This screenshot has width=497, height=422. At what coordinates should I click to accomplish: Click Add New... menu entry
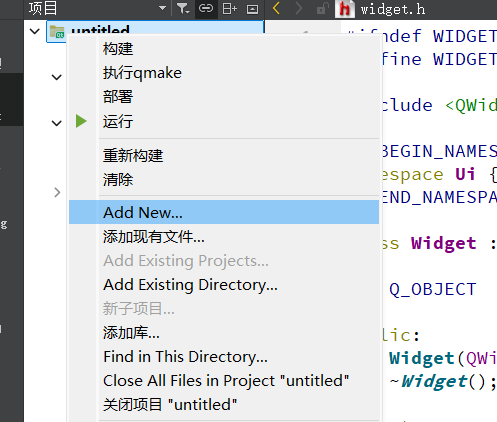tap(224, 212)
